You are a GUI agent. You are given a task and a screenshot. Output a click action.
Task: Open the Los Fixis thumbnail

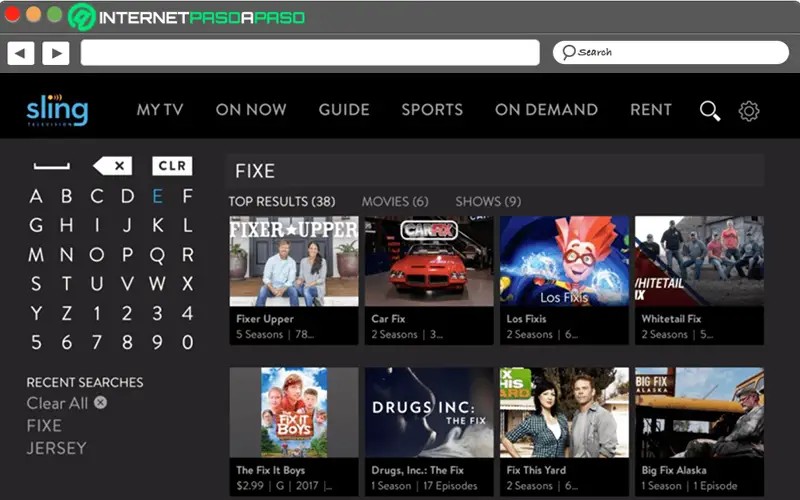pyautogui.click(x=564, y=261)
